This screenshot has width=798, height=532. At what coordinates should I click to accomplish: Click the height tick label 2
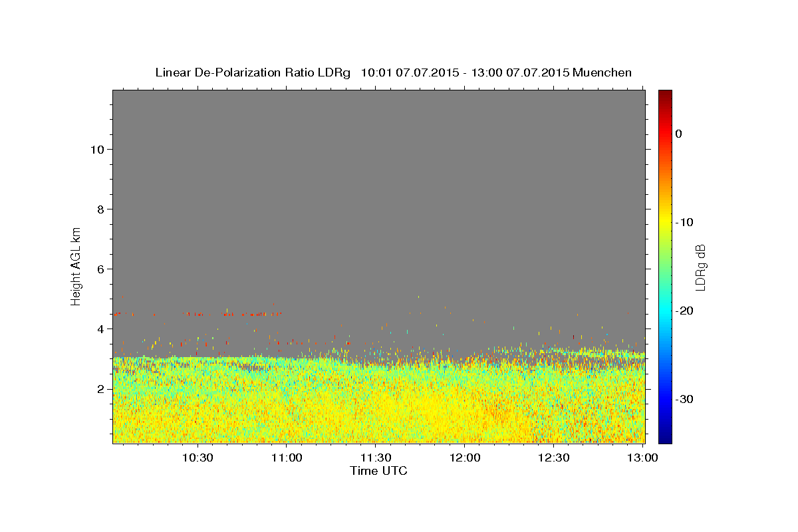click(100, 388)
